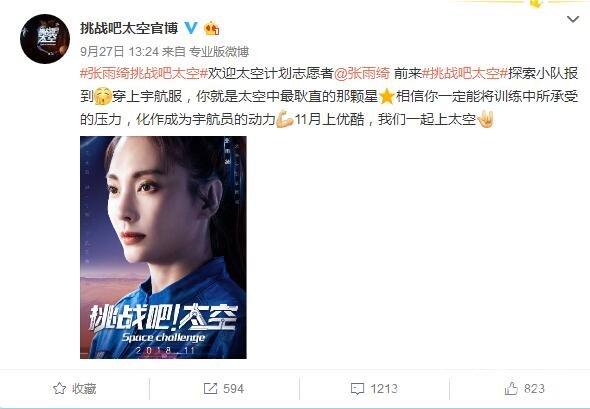This screenshot has height=409, width=590.
Task: Click the 收藏 label in the action bar
Action: [84, 389]
